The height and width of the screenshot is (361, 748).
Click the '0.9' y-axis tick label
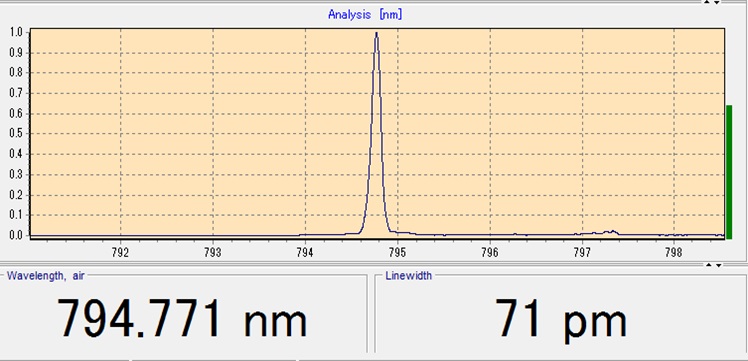click(x=16, y=52)
